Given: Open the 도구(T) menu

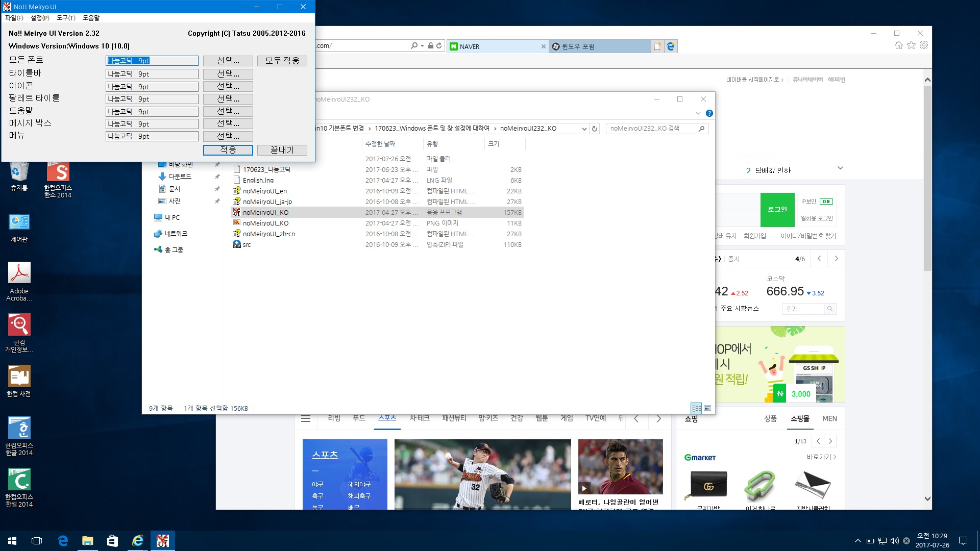Looking at the screenshot, I should click(x=66, y=18).
